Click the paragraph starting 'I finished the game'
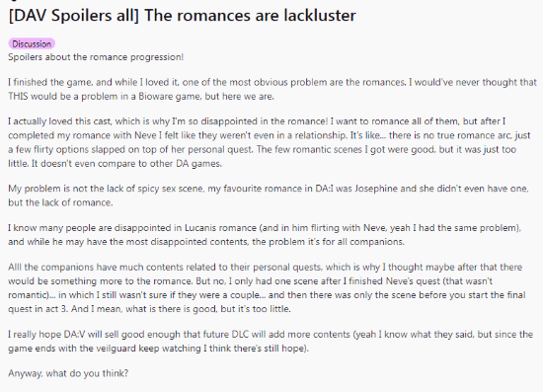 tap(272, 89)
